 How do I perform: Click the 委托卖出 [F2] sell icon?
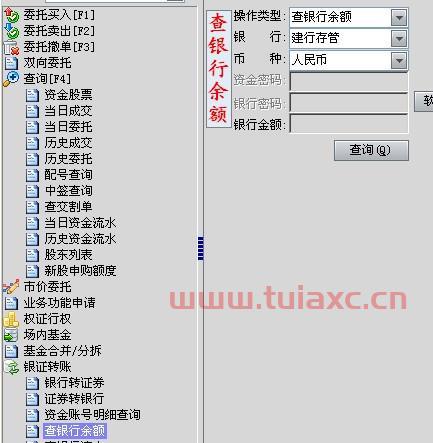pos(12,31)
